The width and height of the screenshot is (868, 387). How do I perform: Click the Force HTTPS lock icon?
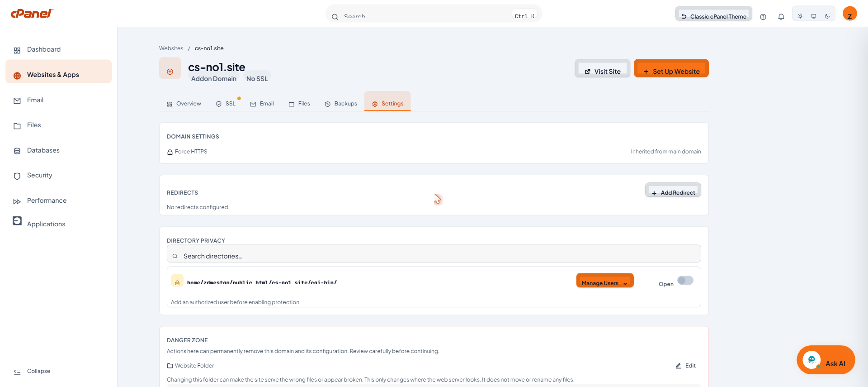tap(170, 152)
